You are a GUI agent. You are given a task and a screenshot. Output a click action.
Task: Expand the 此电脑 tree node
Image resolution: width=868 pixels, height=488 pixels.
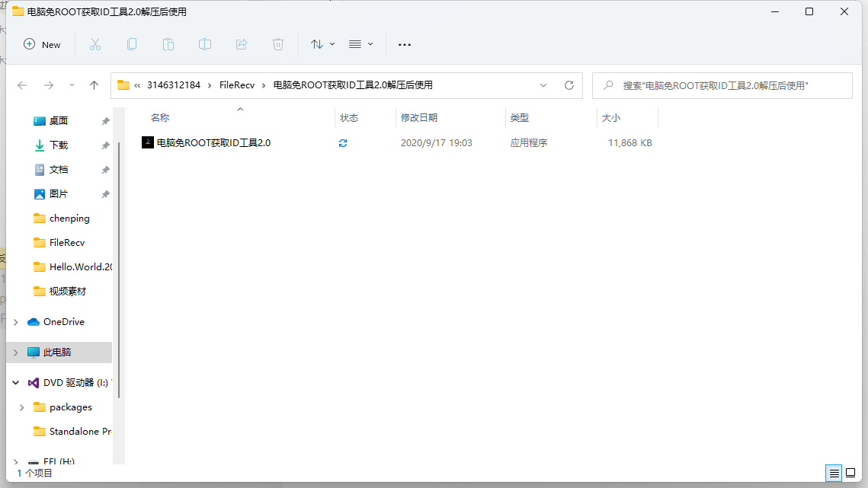15,352
